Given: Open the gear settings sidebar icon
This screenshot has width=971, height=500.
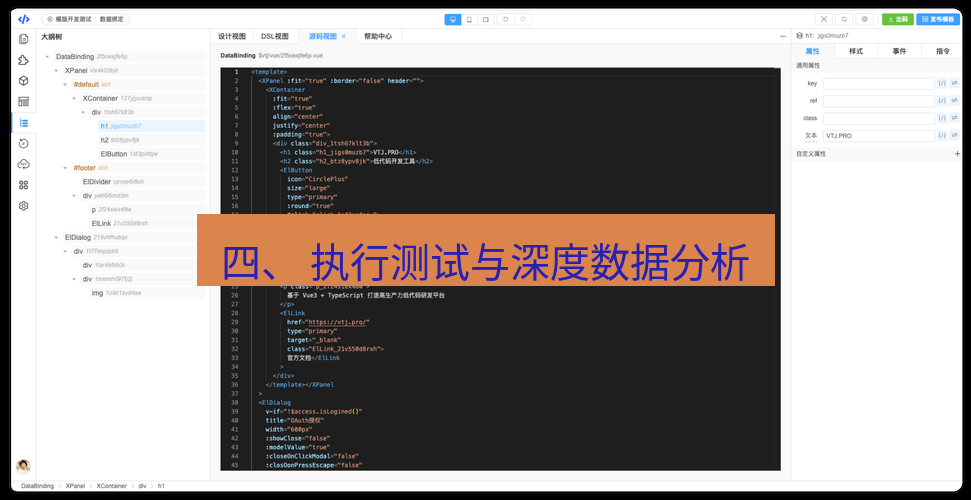Looking at the screenshot, I should 24,206.
